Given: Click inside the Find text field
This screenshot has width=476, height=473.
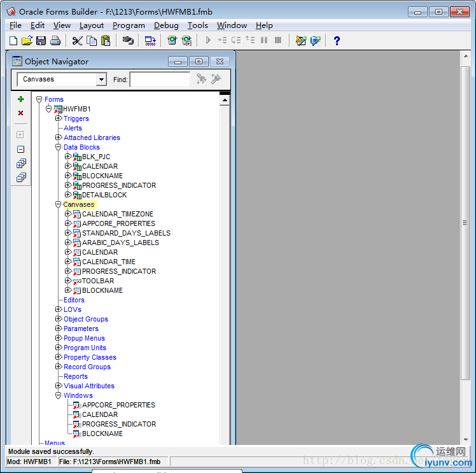Looking at the screenshot, I should coord(160,80).
